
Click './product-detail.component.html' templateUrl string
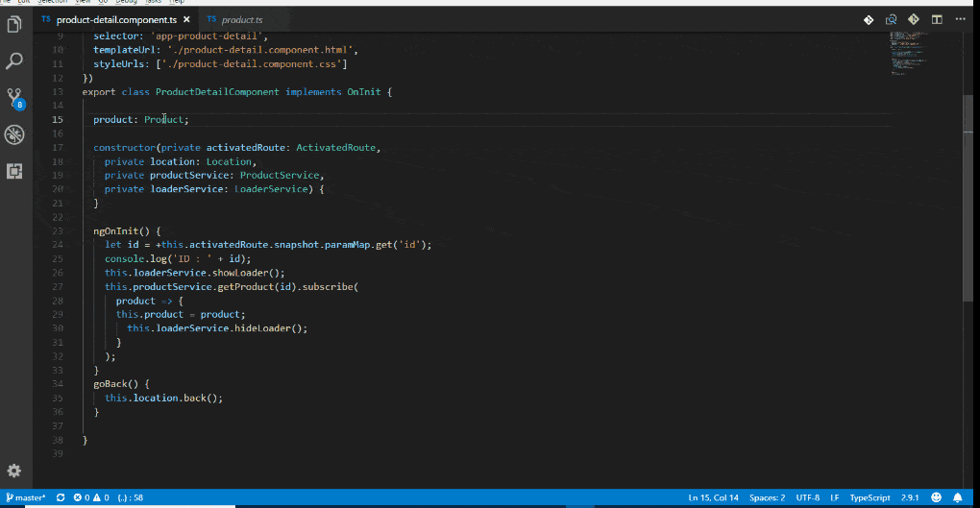pos(260,50)
